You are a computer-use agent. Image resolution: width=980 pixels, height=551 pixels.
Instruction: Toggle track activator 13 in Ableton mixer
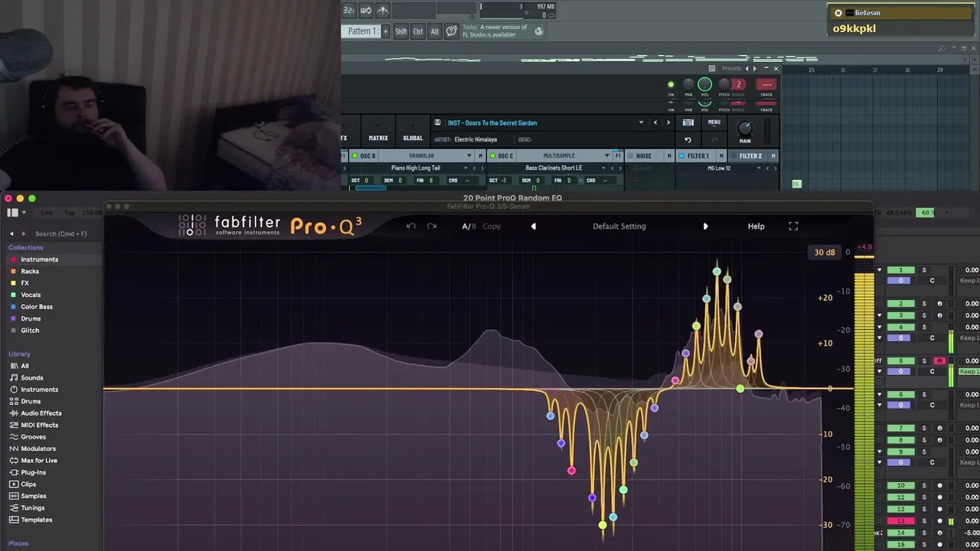tap(900, 521)
